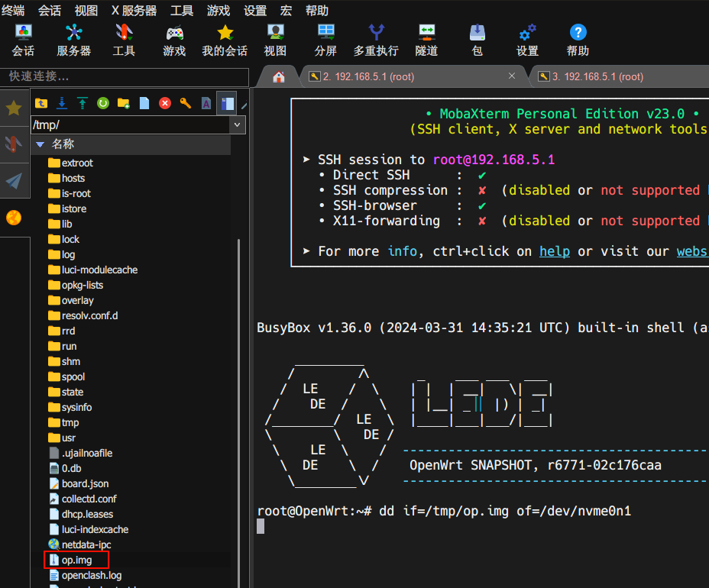Refresh the SFTP folder listing

pyautogui.click(x=103, y=103)
